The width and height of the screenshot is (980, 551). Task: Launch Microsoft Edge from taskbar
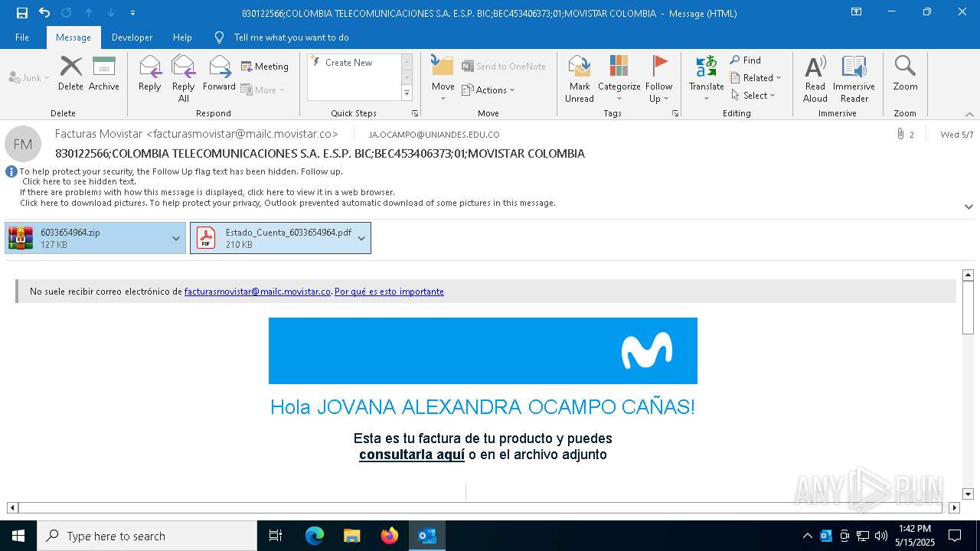point(315,536)
